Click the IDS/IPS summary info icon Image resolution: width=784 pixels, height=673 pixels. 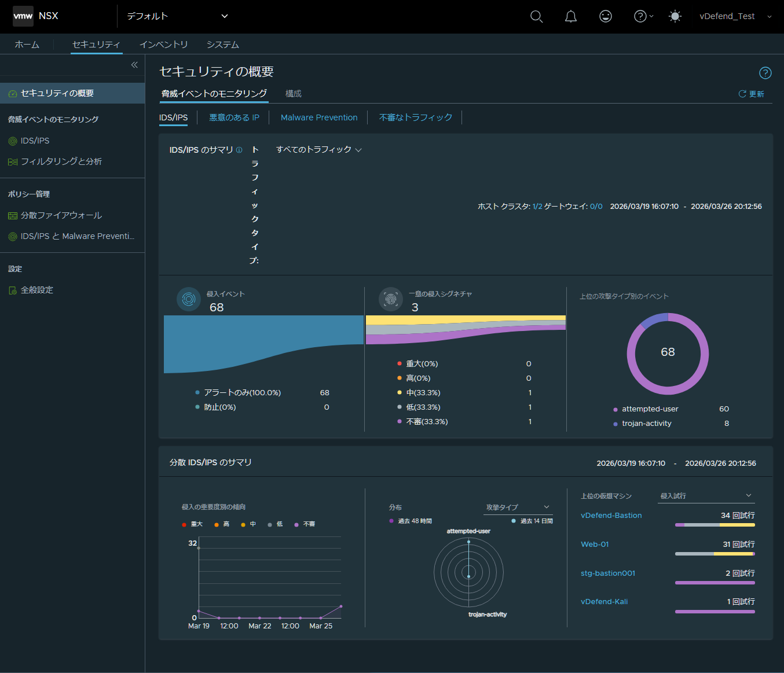[239, 150]
